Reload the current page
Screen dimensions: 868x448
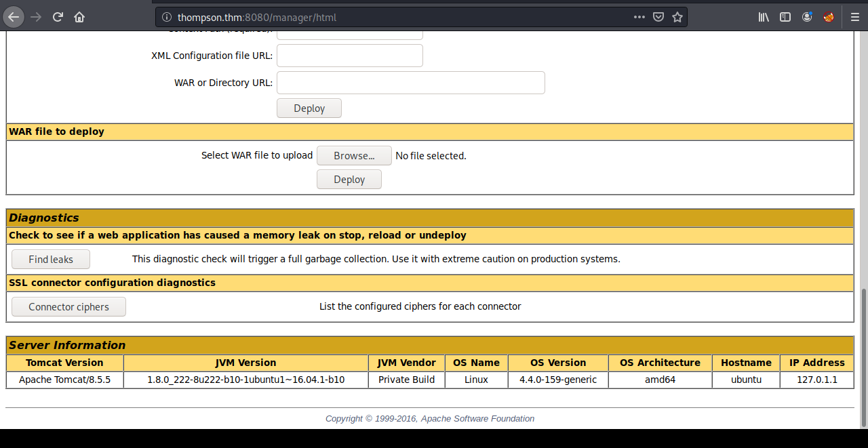[x=58, y=17]
